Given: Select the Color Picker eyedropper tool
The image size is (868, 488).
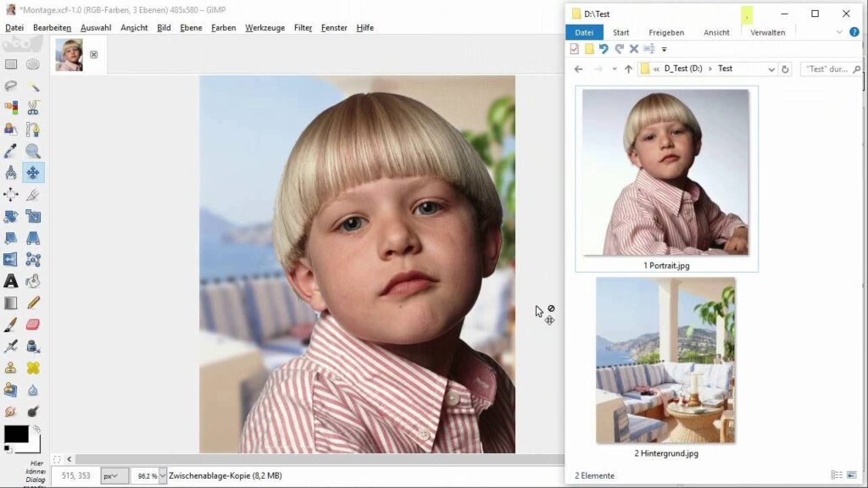Looking at the screenshot, I should (x=11, y=151).
